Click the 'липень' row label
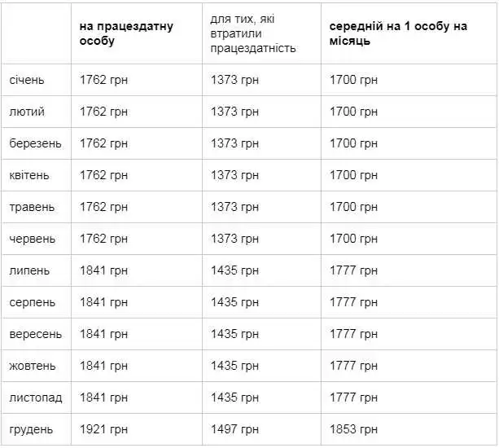The width and height of the screenshot is (499, 448). pyautogui.click(x=29, y=270)
